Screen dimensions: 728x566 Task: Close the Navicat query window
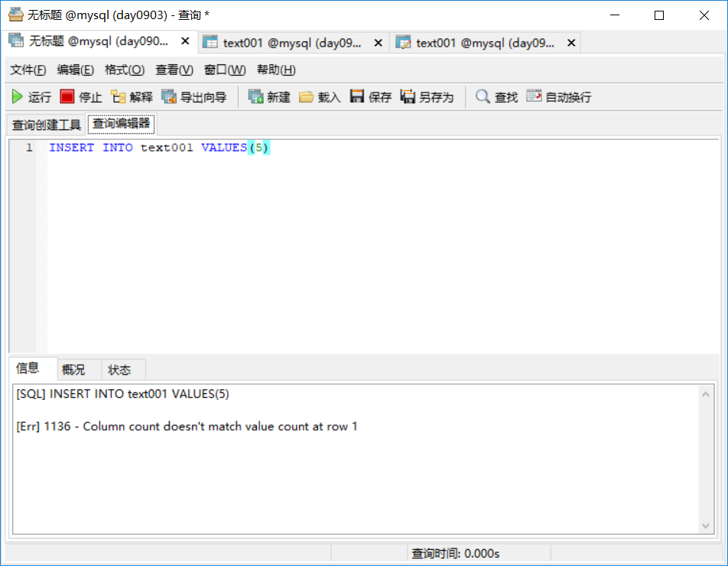point(704,15)
